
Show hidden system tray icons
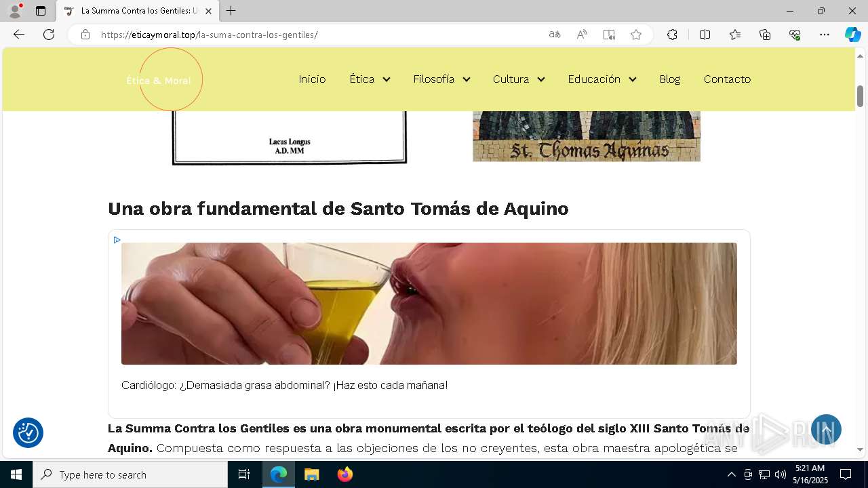coord(731,474)
